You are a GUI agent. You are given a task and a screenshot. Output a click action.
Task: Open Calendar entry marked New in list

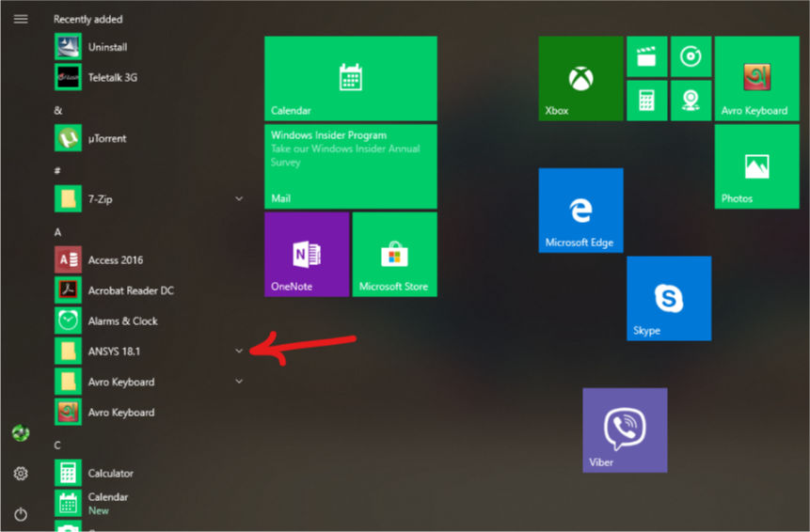pos(150,504)
